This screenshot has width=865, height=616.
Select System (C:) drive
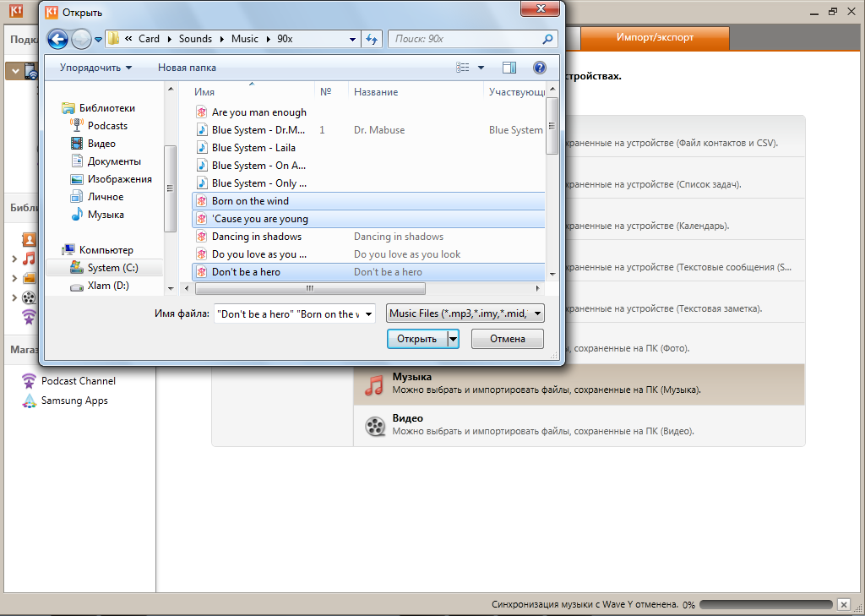click(104, 268)
